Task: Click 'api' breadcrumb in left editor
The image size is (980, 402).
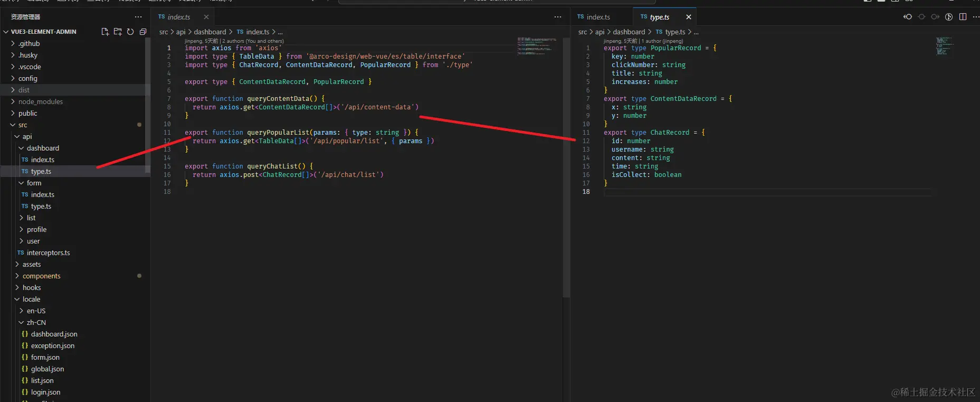Action: point(180,32)
